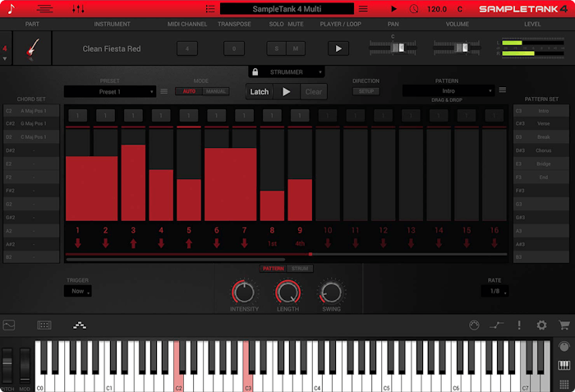Select Intro in the pattern set
575x392 pixels.
(541, 111)
